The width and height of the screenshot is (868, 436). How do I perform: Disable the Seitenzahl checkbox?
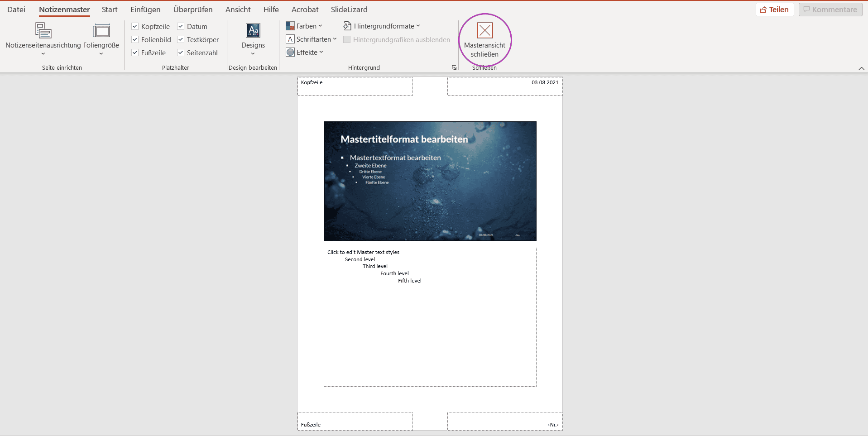tap(181, 53)
